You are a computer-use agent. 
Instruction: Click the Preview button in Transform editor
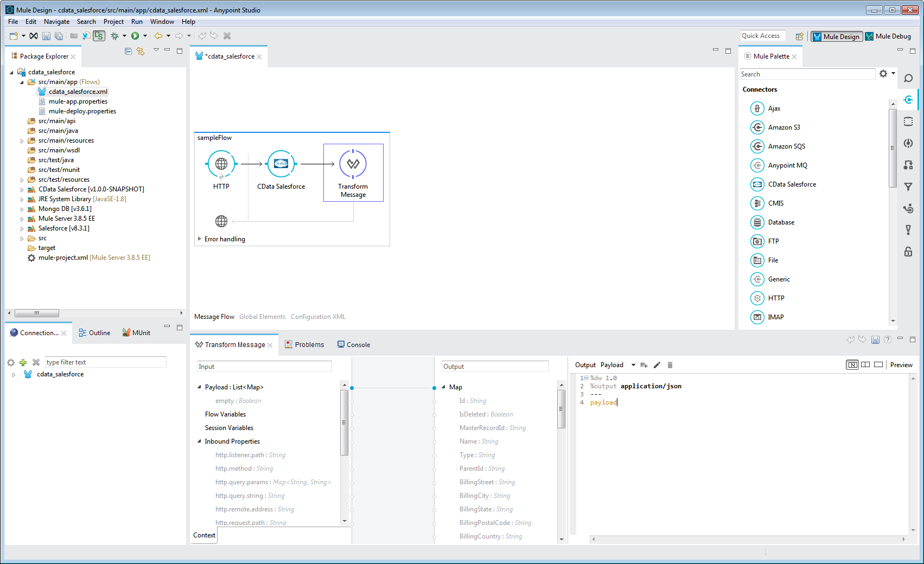point(901,365)
